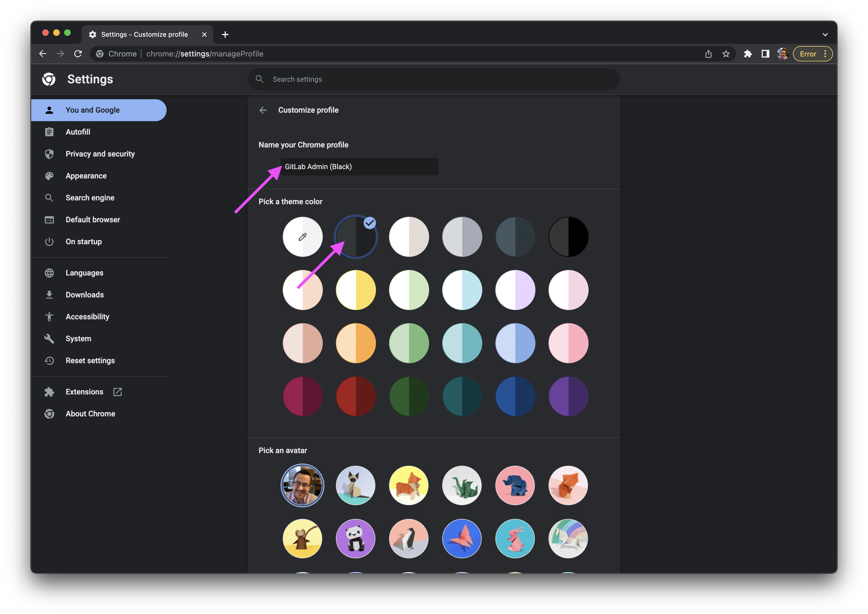Open the tab search dropdown arrow
The height and width of the screenshot is (614, 868).
[x=825, y=35]
